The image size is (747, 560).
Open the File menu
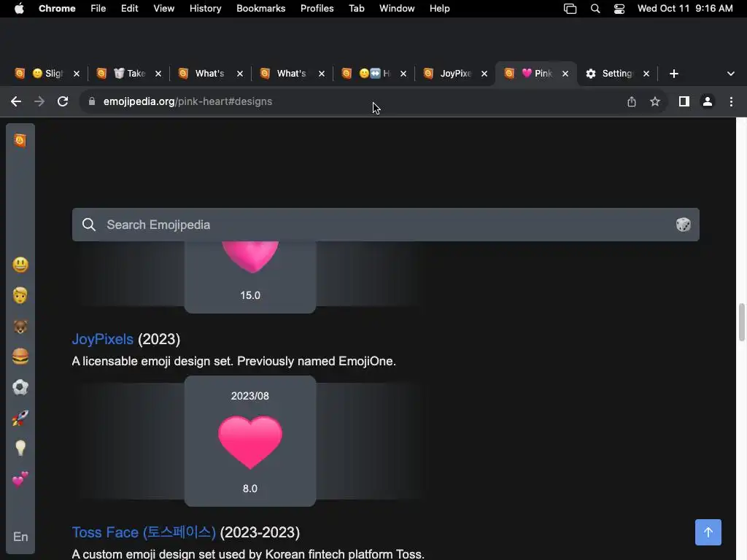click(98, 8)
